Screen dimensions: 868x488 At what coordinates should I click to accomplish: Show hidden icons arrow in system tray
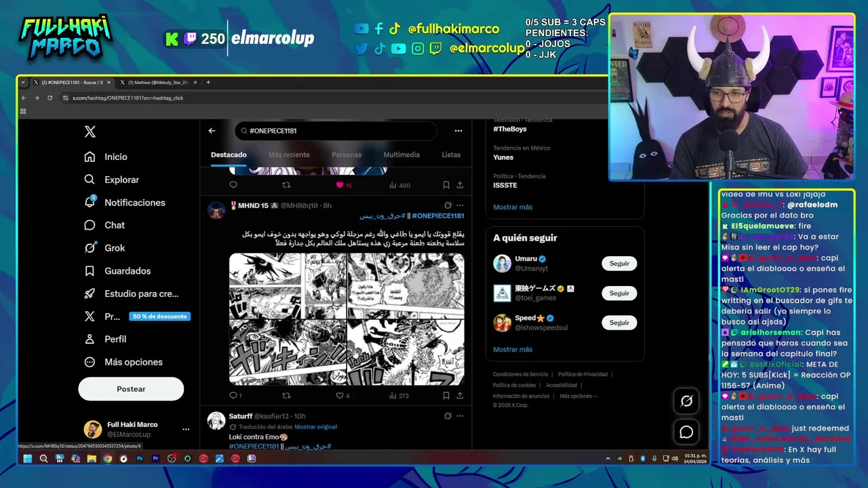(608, 459)
